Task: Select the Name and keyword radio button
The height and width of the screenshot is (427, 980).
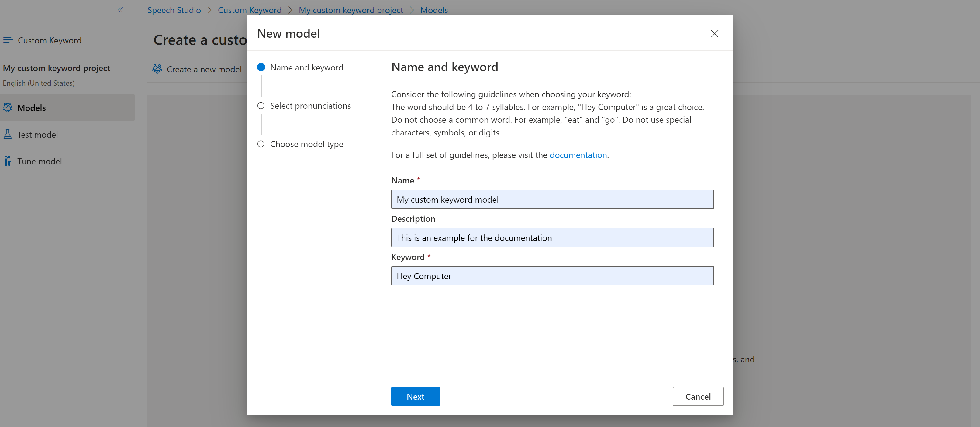Action: point(261,67)
